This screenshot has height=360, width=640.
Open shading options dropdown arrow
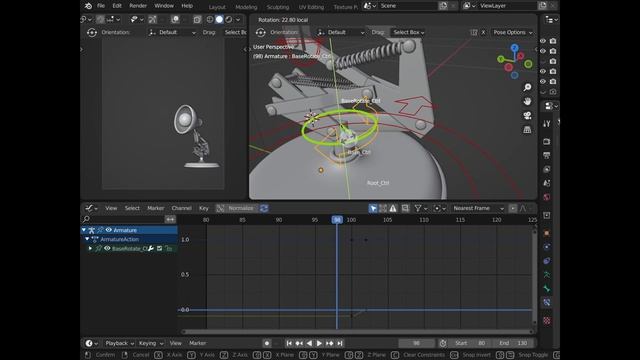[x=238, y=20]
